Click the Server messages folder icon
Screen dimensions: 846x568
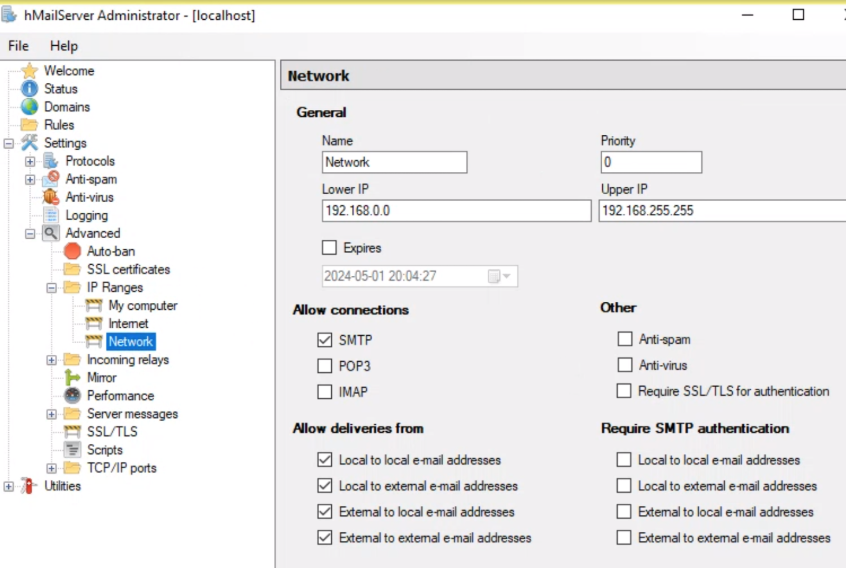tap(72, 414)
